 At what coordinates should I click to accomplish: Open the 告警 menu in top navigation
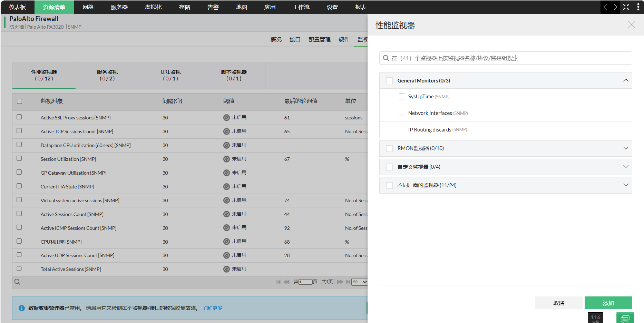213,7
